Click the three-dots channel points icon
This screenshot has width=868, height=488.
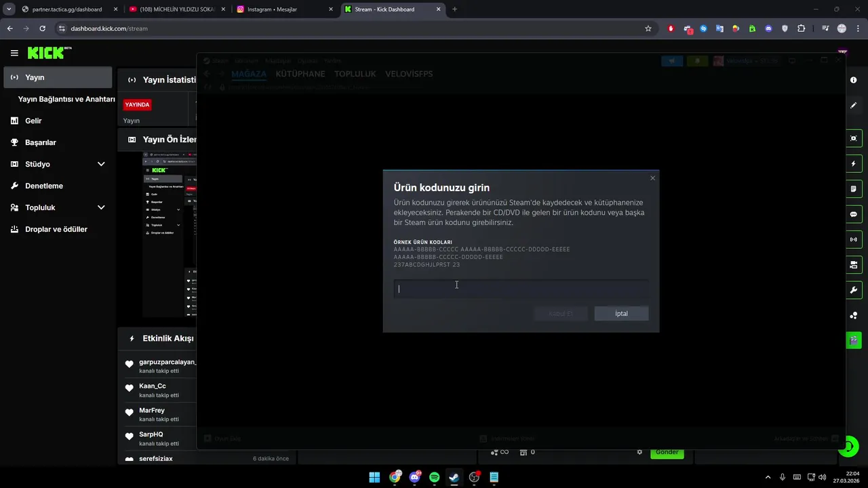(854, 315)
